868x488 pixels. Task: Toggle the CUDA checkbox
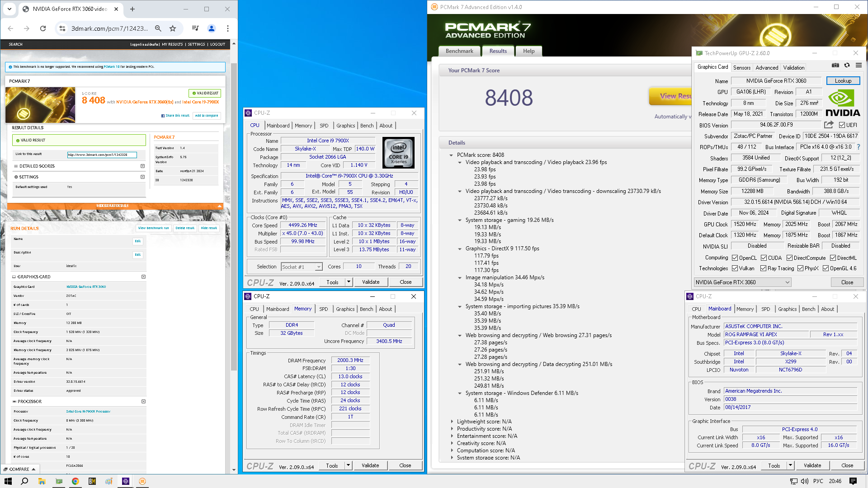point(764,258)
